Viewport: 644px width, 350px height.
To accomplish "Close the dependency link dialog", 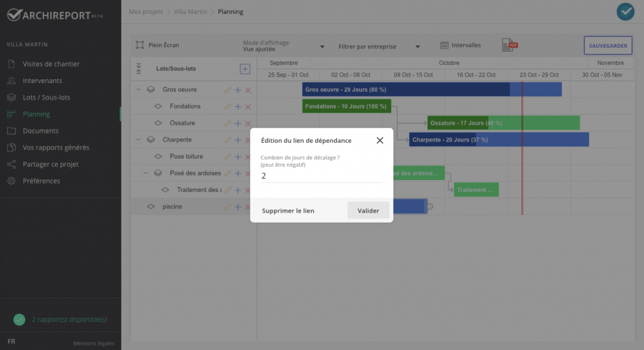I will coord(380,140).
